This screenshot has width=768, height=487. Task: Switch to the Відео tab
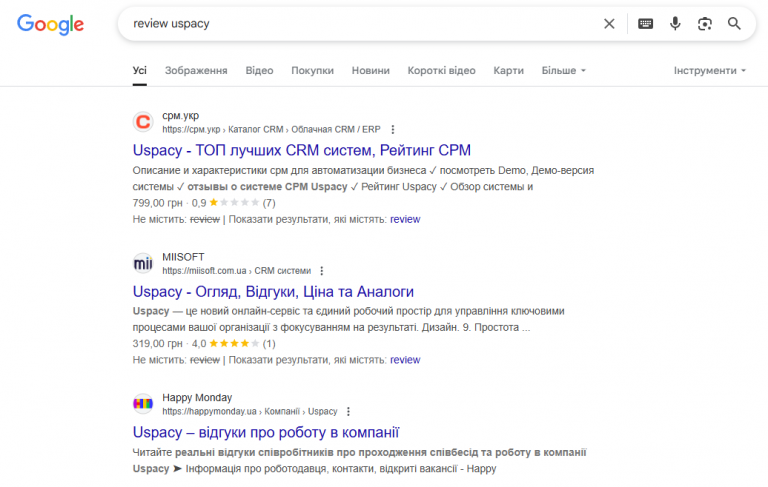tap(259, 71)
